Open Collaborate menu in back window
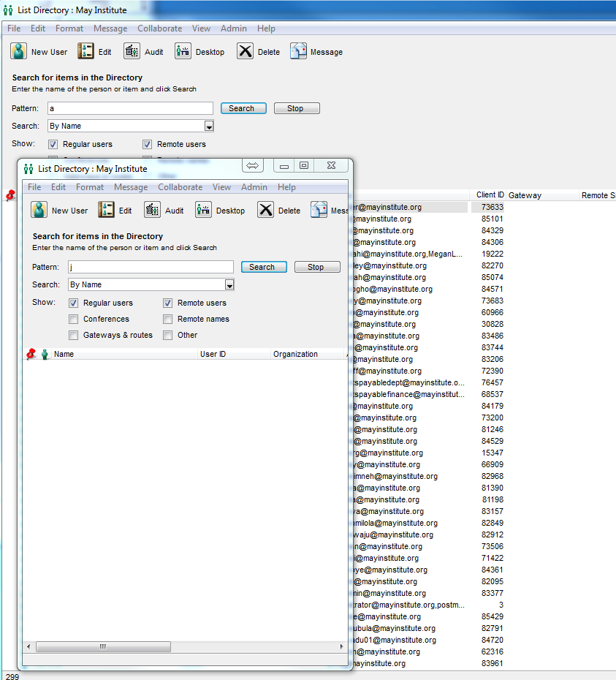The image size is (616, 680). point(160,29)
